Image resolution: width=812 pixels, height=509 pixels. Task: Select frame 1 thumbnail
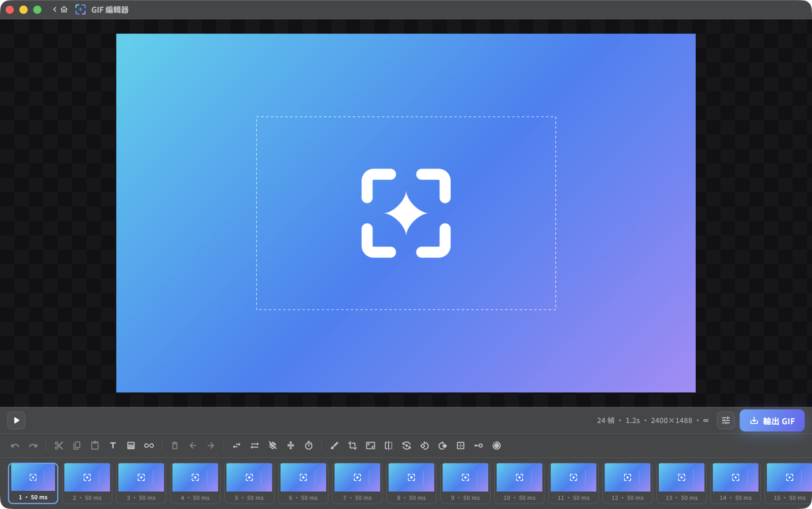(x=33, y=483)
